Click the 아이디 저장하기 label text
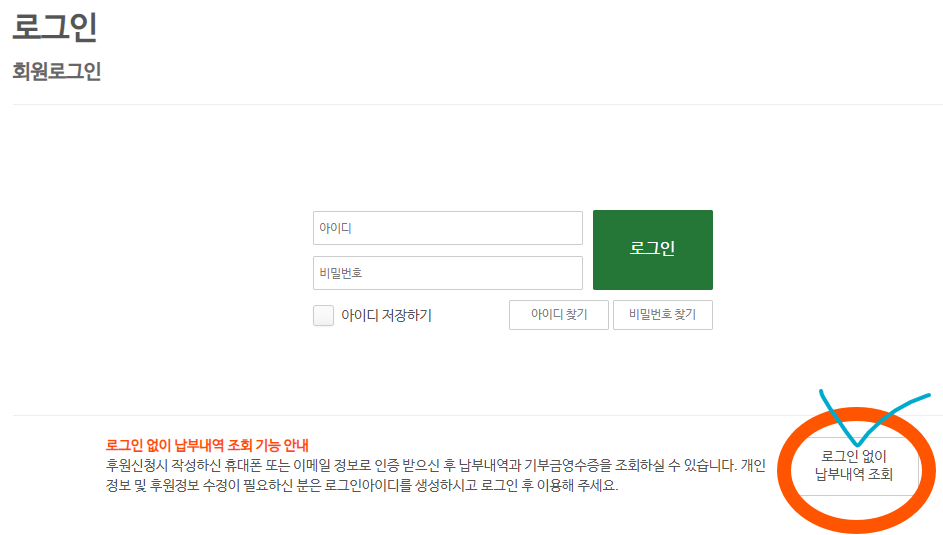 pos(386,316)
